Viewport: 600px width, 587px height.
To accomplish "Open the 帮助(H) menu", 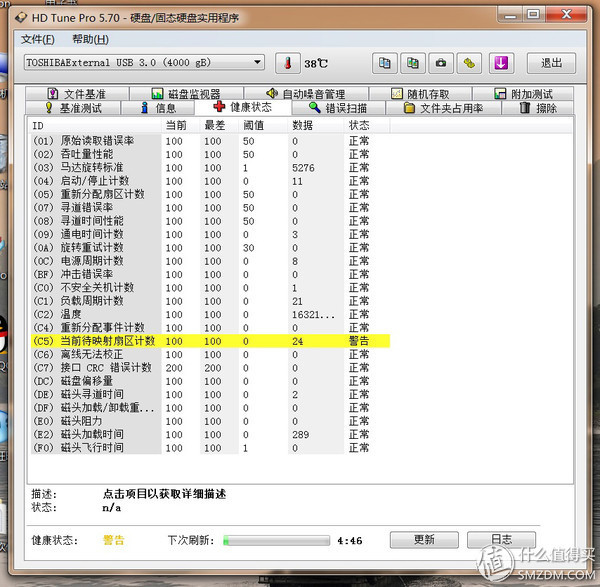I will (x=90, y=39).
